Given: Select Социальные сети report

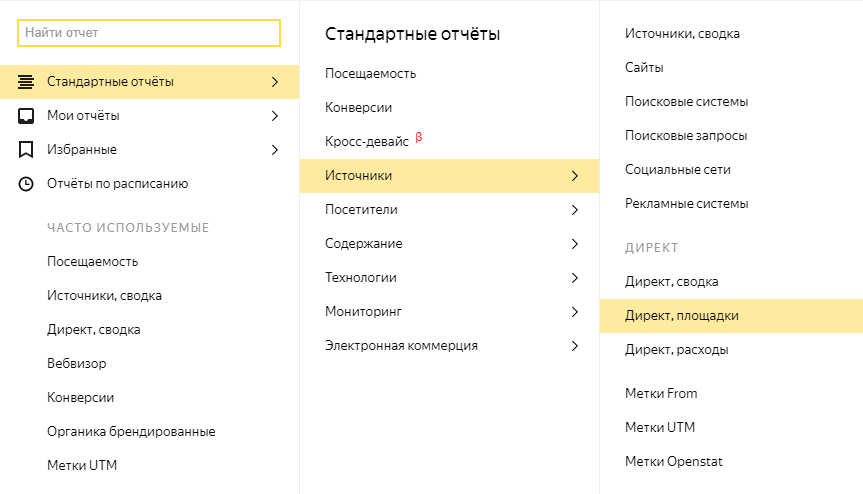Looking at the screenshot, I should tap(677, 170).
